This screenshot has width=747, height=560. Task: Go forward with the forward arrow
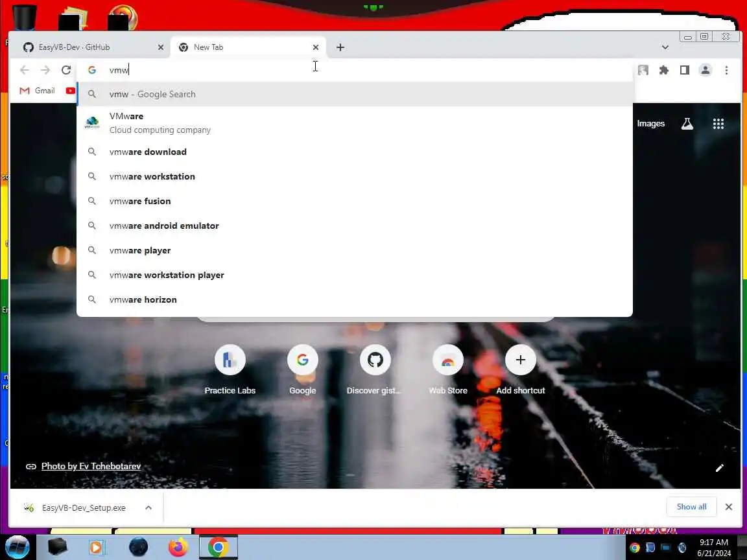click(x=45, y=70)
